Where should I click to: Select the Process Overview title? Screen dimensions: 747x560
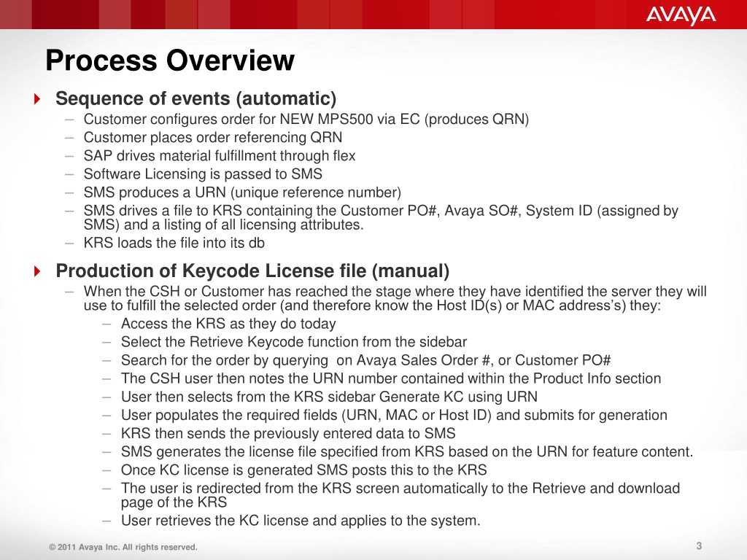(x=170, y=61)
